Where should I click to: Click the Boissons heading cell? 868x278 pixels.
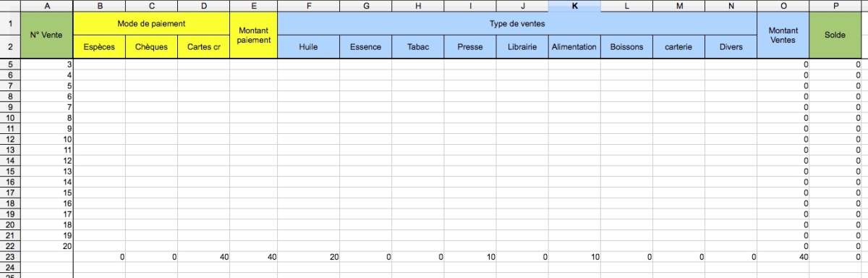click(626, 47)
